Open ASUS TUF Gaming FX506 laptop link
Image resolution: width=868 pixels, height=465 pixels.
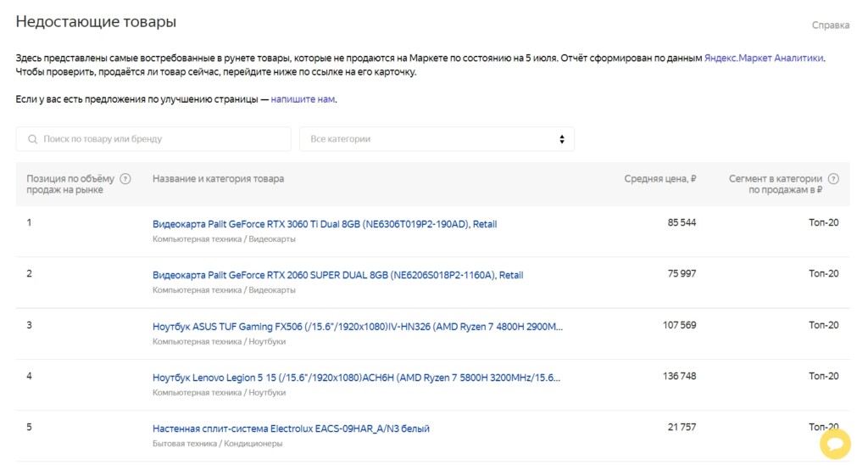pos(357,326)
